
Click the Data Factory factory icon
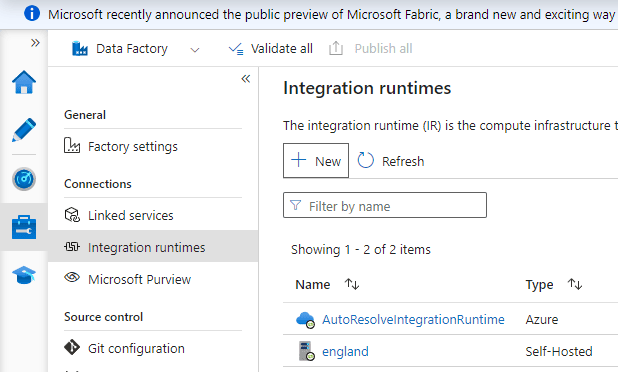(x=80, y=48)
